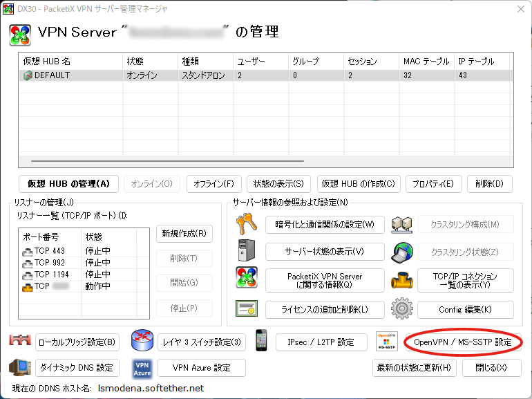Click the VPN Azure blue icon
Screen dimensions: 532x399
point(142,369)
